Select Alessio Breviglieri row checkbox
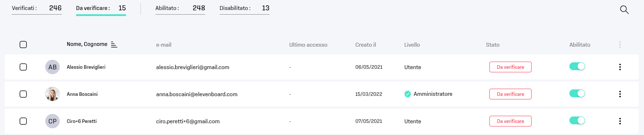644x135 pixels. tap(23, 67)
